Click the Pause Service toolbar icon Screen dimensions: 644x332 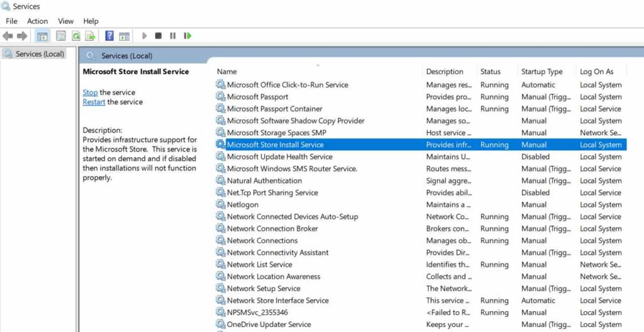[172, 36]
